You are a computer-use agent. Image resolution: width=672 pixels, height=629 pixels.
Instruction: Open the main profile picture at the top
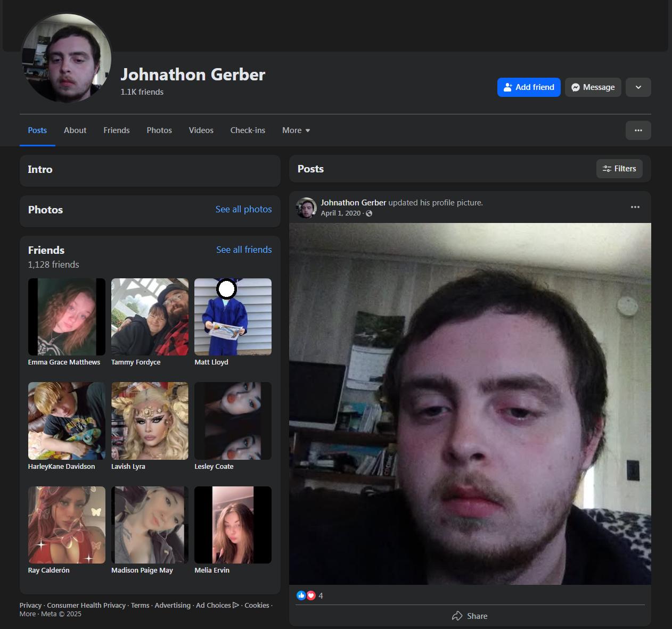pyautogui.click(x=67, y=58)
